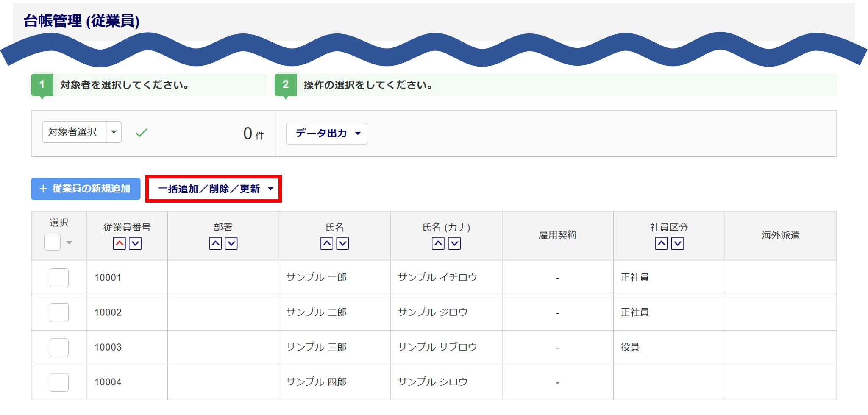Sort 氏名 (カナ) column descending
Viewport: 868px width, 415px height.
click(x=454, y=244)
